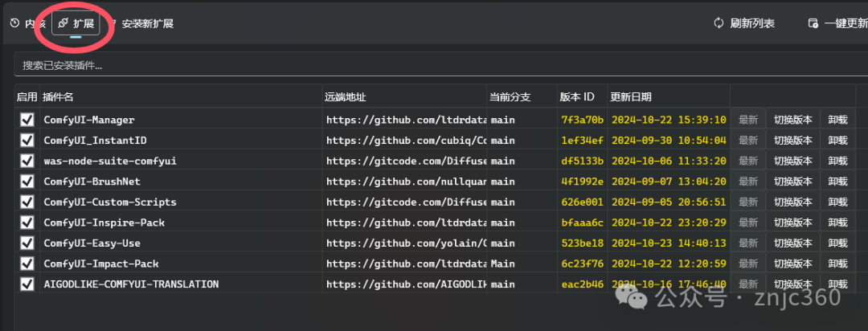This screenshot has height=331, width=868.
Task: Switch to the 扩展 tab
Action: (x=76, y=23)
